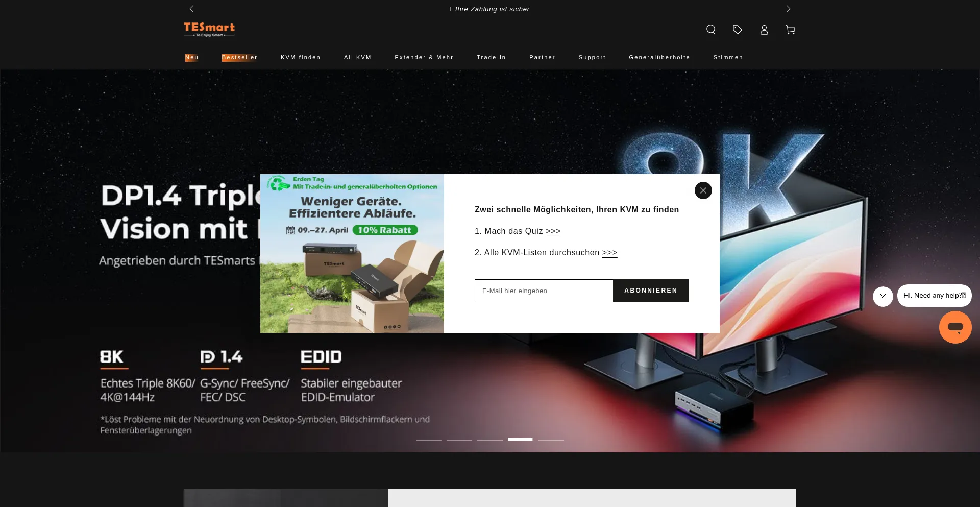Open Extender & Mehr menu
The width and height of the screenshot is (980, 507).
(424, 57)
